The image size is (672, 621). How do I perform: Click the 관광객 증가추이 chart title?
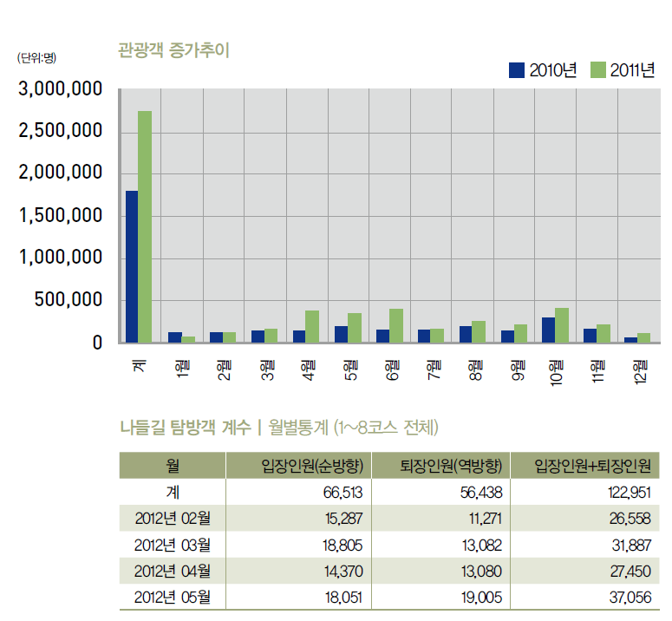(x=173, y=49)
